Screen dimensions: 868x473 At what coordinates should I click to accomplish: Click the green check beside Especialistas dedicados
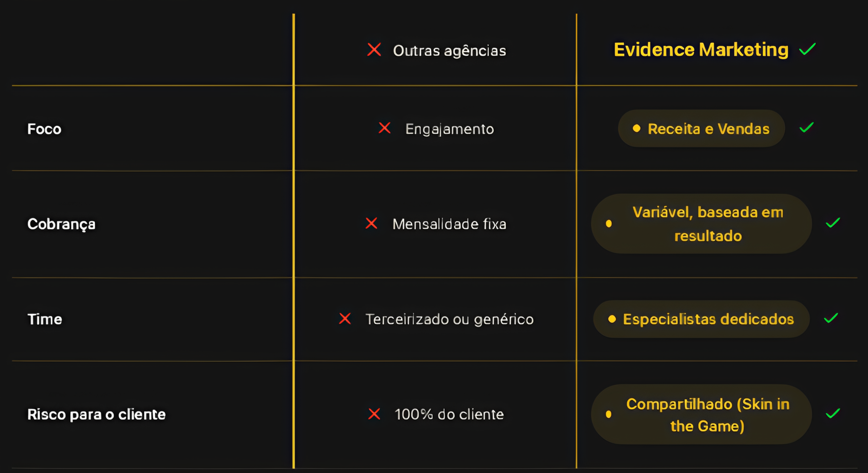click(831, 318)
